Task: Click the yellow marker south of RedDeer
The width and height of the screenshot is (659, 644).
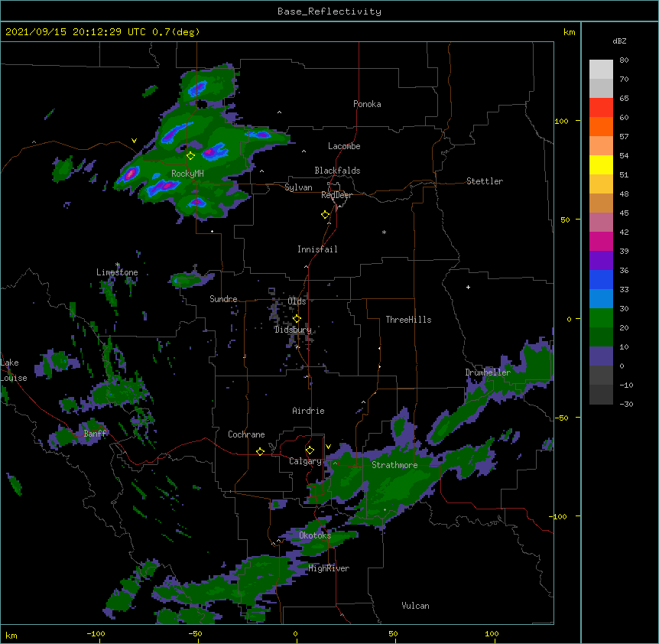Action: [x=325, y=215]
